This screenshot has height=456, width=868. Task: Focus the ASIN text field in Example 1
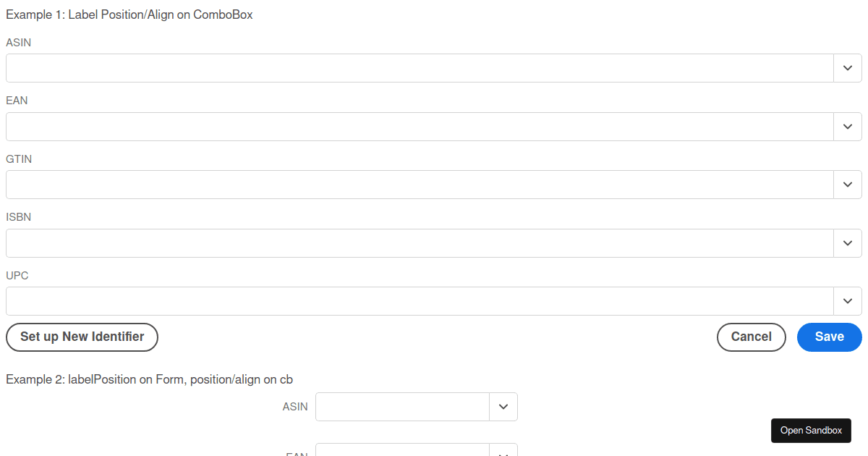(x=420, y=68)
